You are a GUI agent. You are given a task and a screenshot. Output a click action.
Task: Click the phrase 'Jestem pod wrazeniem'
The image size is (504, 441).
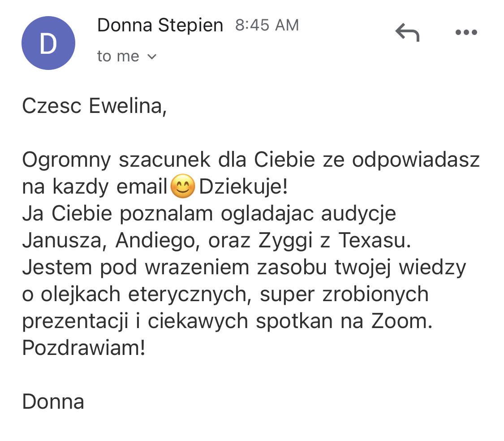pos(135,267)
